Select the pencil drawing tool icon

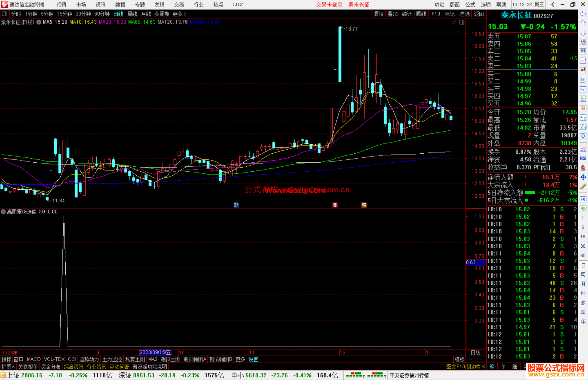pos(583,187)
